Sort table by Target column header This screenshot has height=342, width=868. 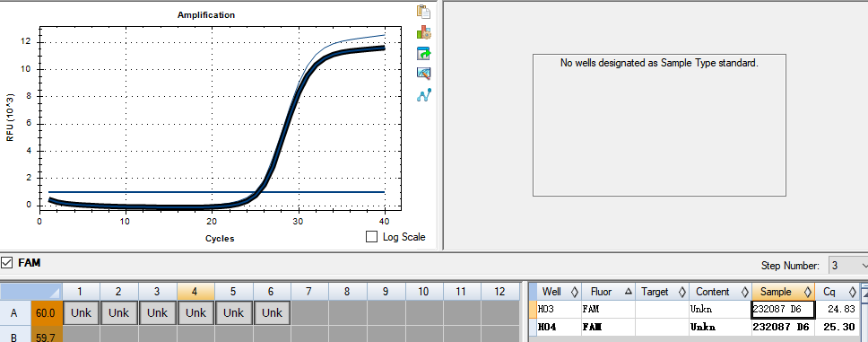click(x=662, y=292)
